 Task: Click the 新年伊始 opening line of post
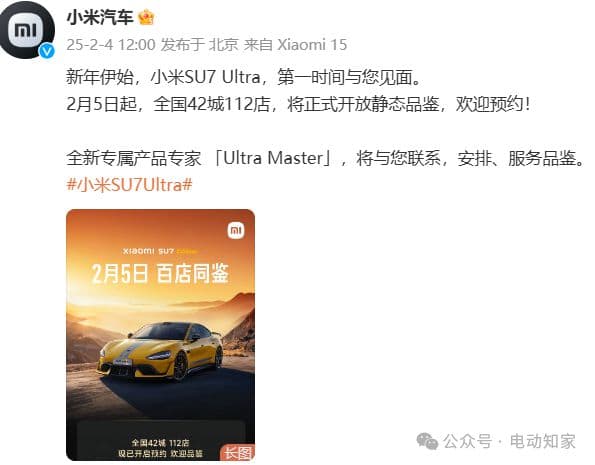click(x=244, y=77)
